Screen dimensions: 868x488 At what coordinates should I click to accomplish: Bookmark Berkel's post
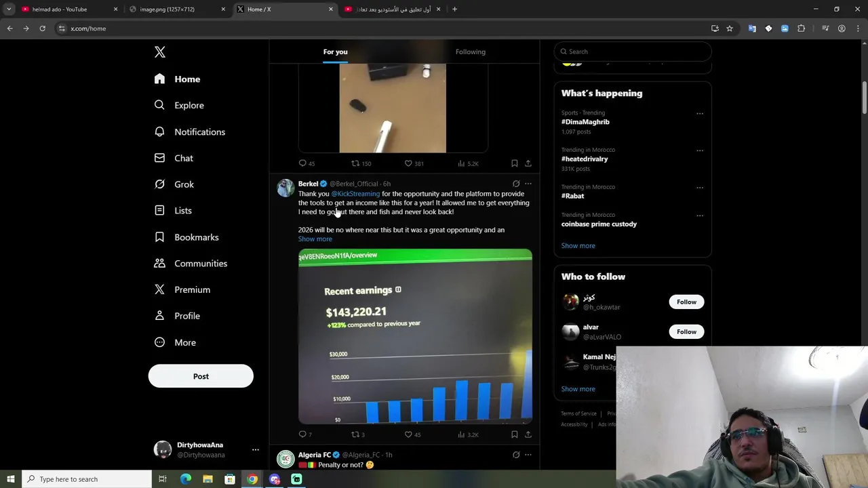click(x=515, y=434)
